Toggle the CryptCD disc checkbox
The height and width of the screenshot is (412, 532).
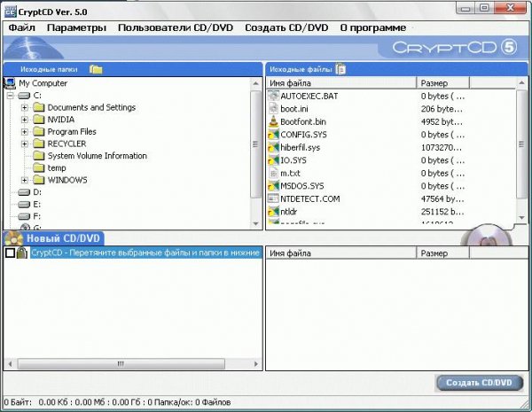10,253
